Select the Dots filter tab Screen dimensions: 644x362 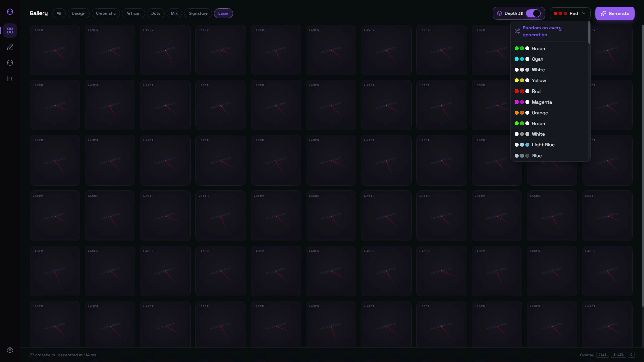click(x=156, y=13)
